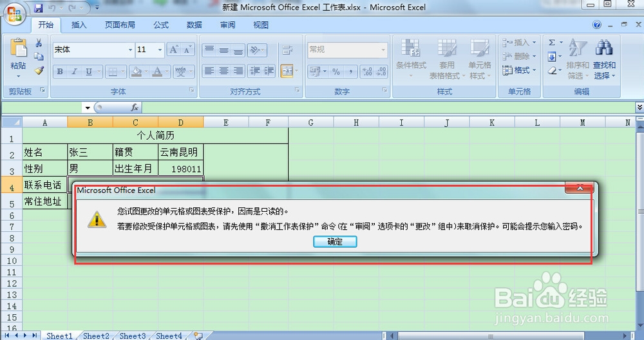
Task: Click the increase decimal icon
Action: click(x=367, y=71)
